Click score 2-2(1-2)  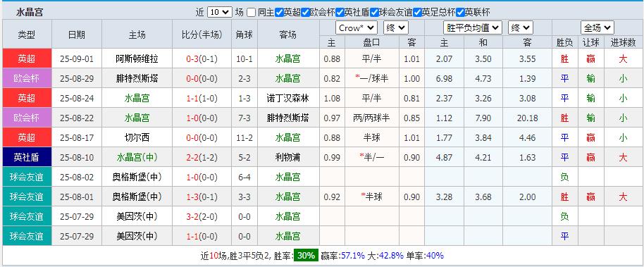[202, 157]
